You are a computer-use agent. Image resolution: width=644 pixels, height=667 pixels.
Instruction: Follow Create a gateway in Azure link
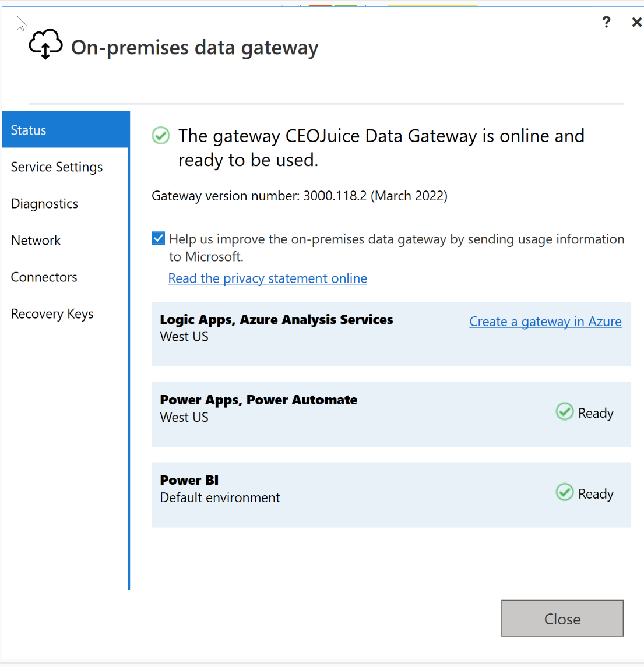point(546,322)
